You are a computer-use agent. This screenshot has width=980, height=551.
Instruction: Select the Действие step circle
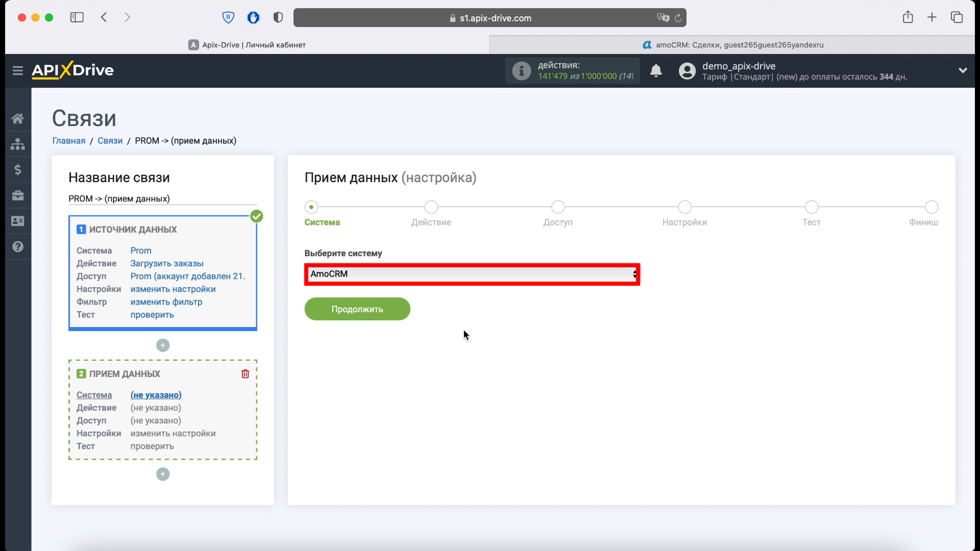click(431, 207)
